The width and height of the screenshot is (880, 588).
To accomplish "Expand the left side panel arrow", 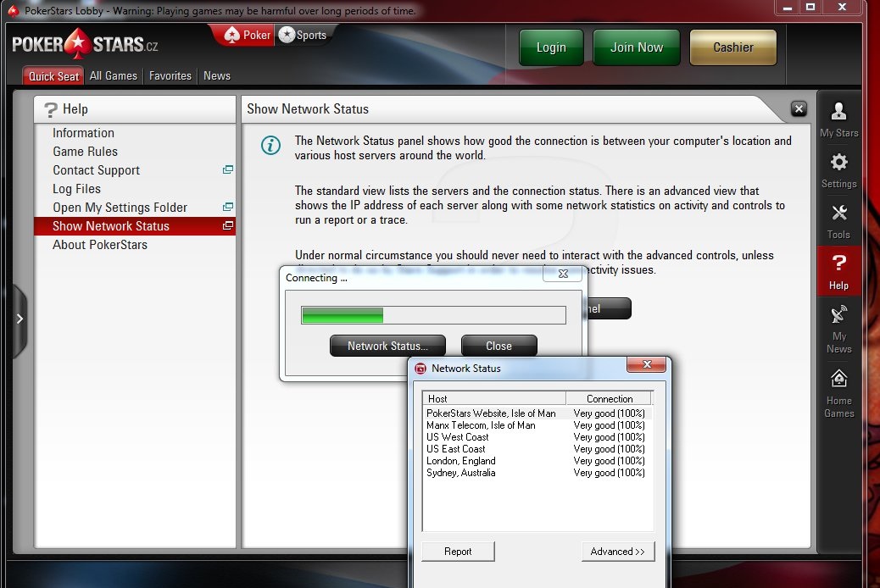I will (19, 319).
